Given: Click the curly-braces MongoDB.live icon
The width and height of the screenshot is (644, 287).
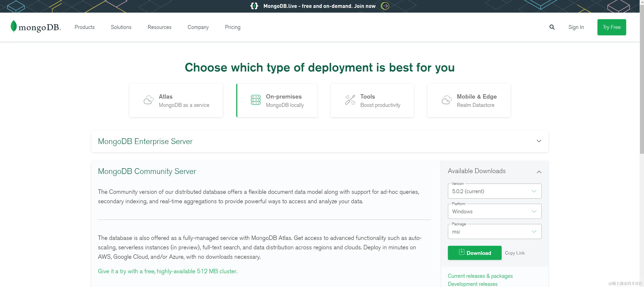Looking at the screenshot, I should 254,6.
